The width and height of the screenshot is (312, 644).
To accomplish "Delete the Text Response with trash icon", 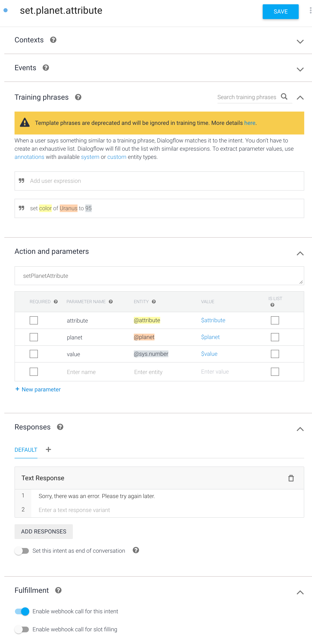I will click(x=291, y=478).
